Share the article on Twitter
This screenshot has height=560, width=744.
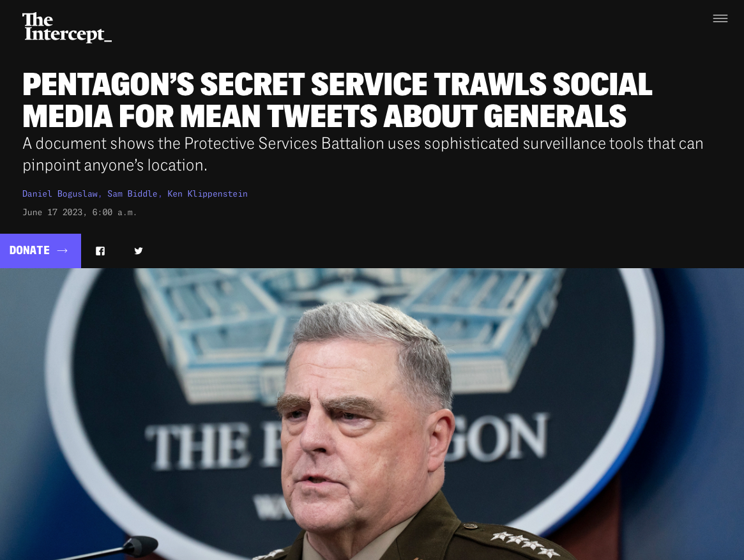coord(139,251)
